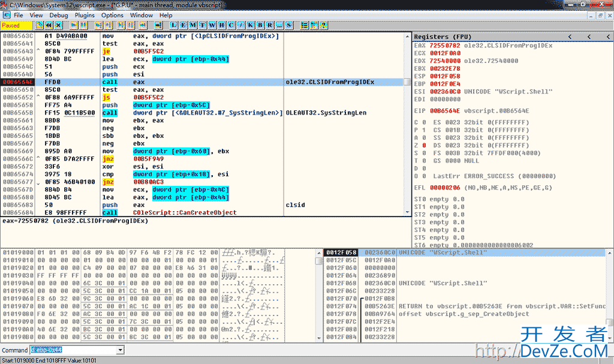Click the EIP register value 00B6564E
This screenshot has width=614, height=364.
pos(445,111)
